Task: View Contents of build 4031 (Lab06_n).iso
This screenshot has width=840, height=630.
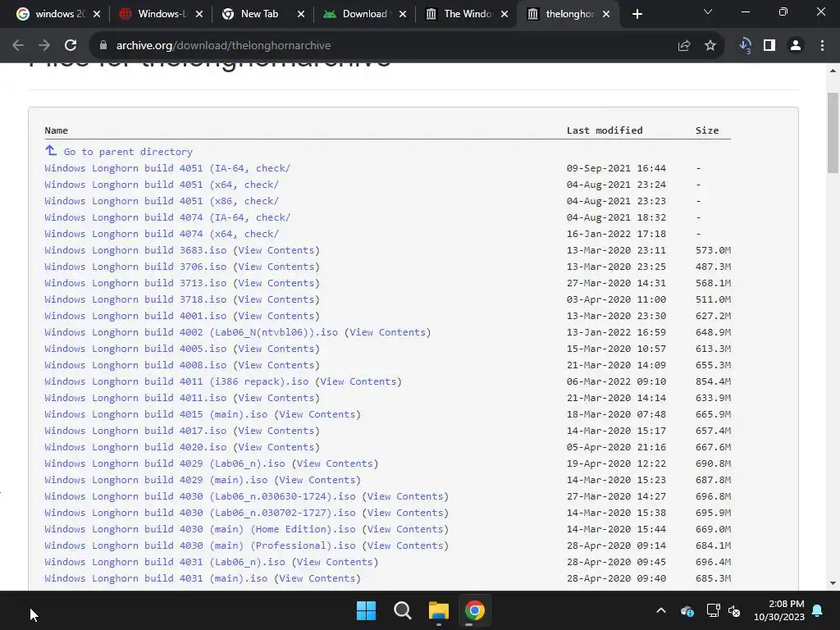Action: pyautogui.click(x=335, y=562)
